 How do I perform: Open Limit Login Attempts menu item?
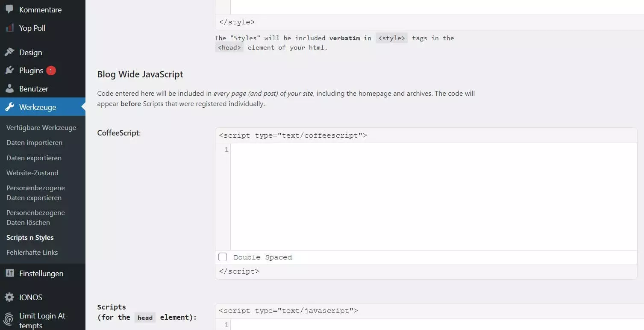coord(43,320)
